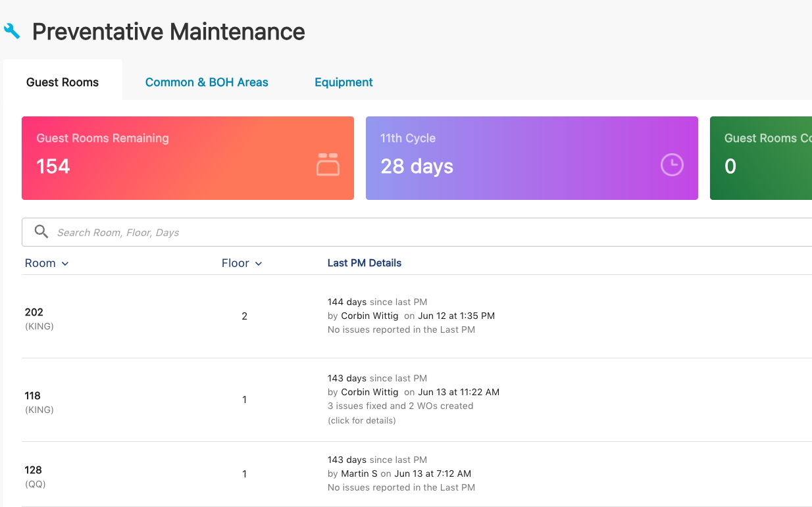Click the bed icon on Guest Rooms Remaining
This screenshot has height=507, width=812.
pos(328,164)
